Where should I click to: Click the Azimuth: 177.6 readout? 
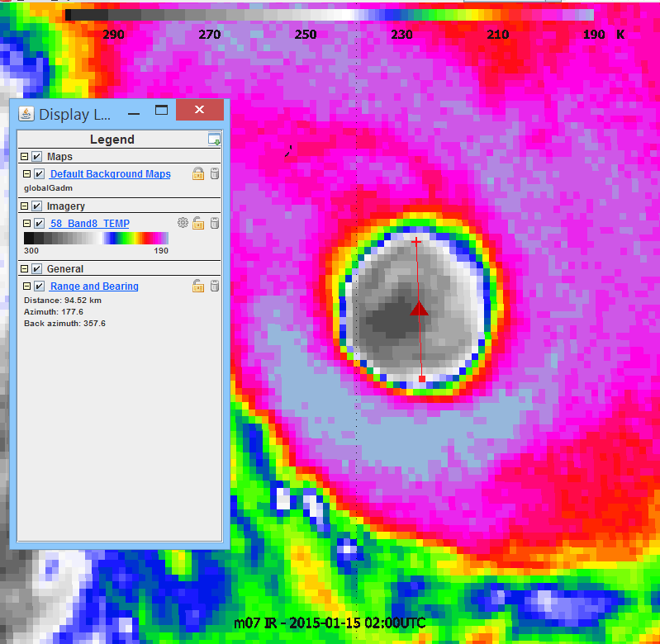[54, 312]
